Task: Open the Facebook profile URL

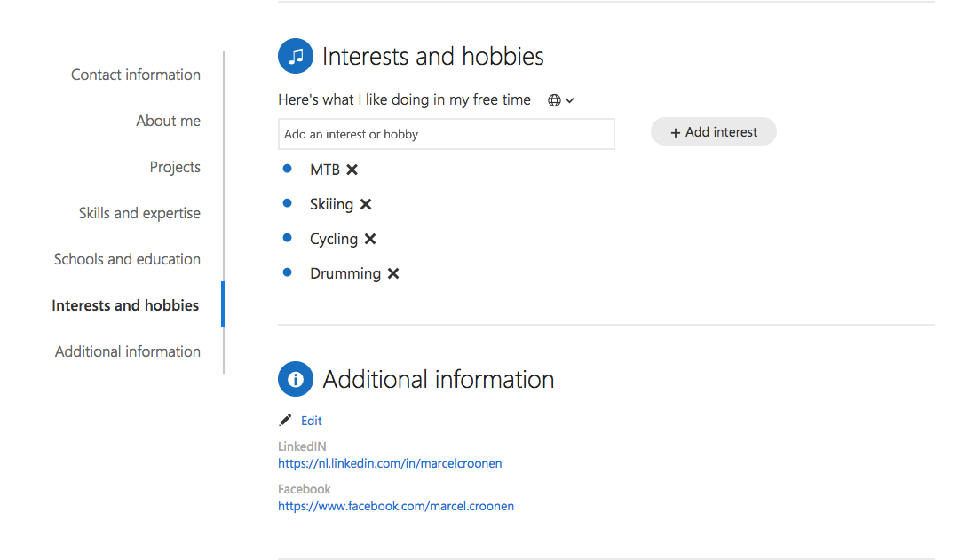Action: pyautogui.click(x=395, y=506)
